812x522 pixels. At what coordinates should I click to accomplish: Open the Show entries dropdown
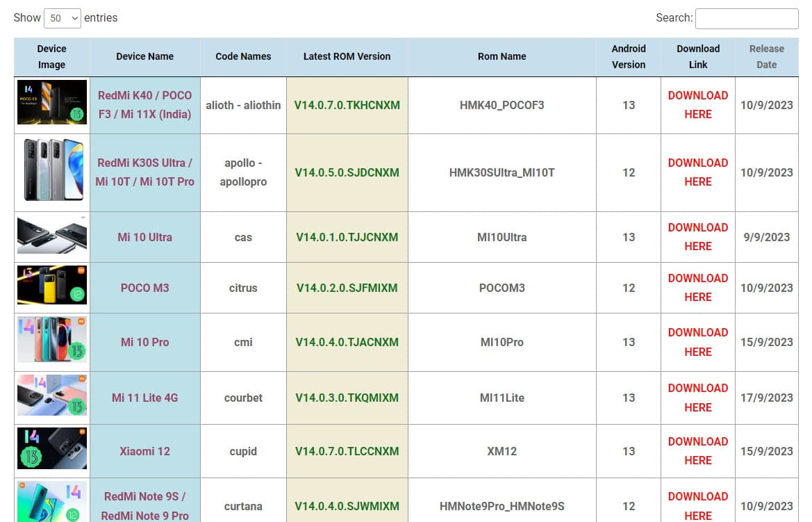[x=63, y=18]
